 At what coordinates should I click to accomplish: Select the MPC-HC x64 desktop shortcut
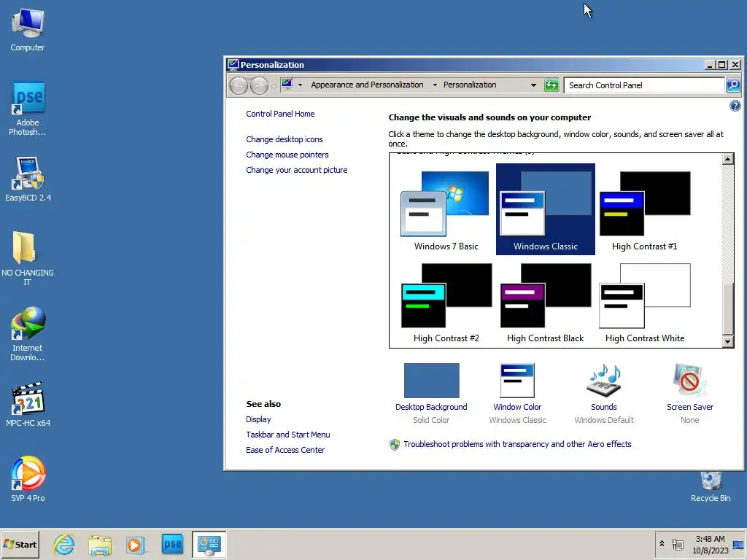point(28,404)
